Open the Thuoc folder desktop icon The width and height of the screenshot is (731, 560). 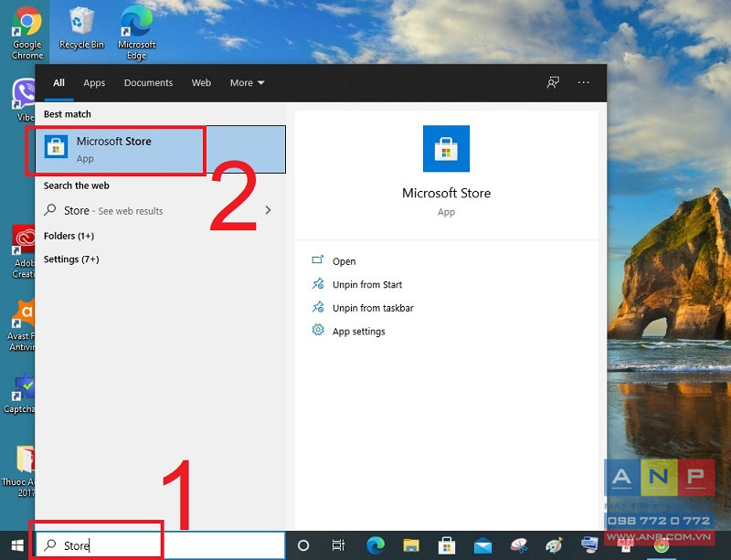pyautogui.click(x=19, y=471)
